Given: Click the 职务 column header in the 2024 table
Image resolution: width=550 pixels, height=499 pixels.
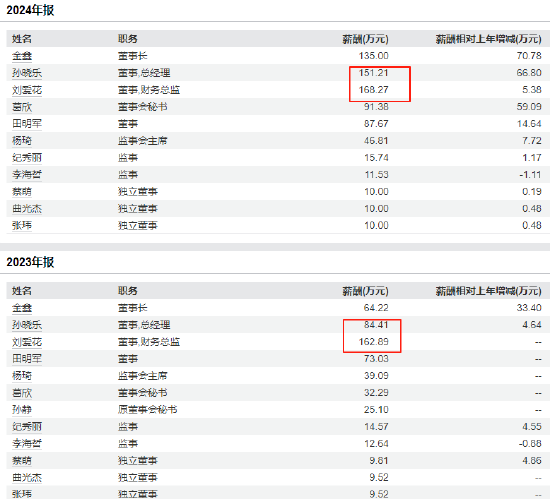Looking at the screenshot, I should coord(128,39).
